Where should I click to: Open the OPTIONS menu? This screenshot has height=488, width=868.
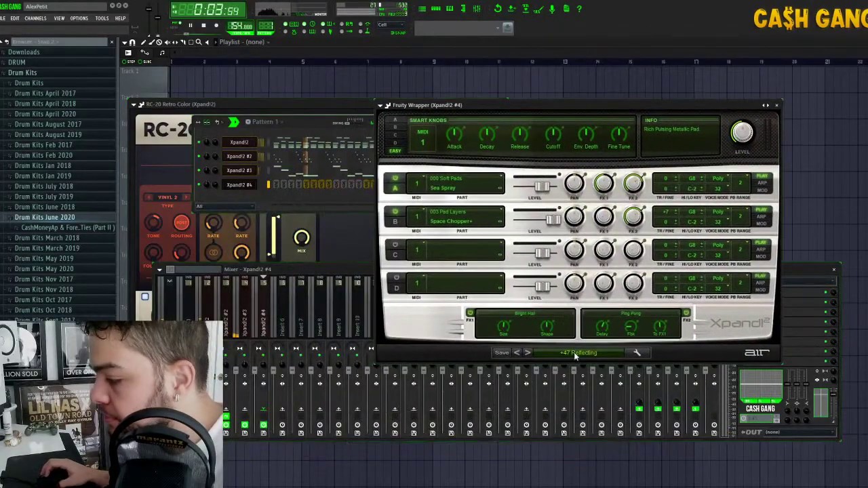pos(79,18)
